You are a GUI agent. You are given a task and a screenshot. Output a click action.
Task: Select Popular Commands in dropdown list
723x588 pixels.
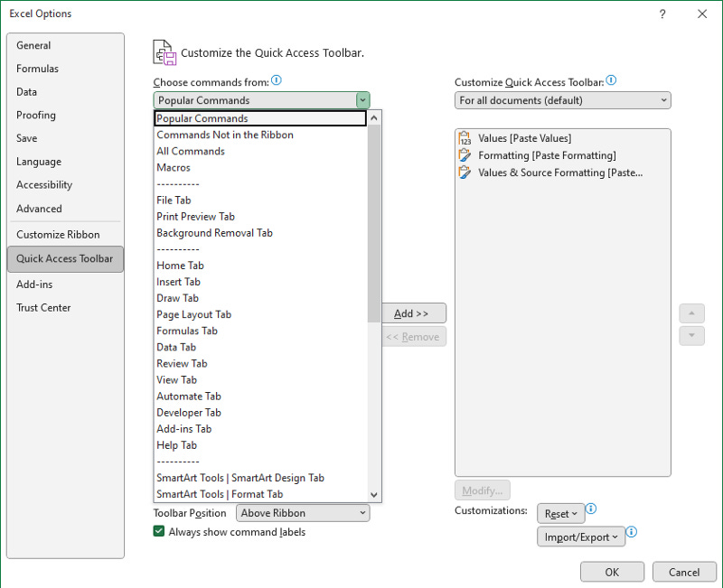tap(260, 118)
